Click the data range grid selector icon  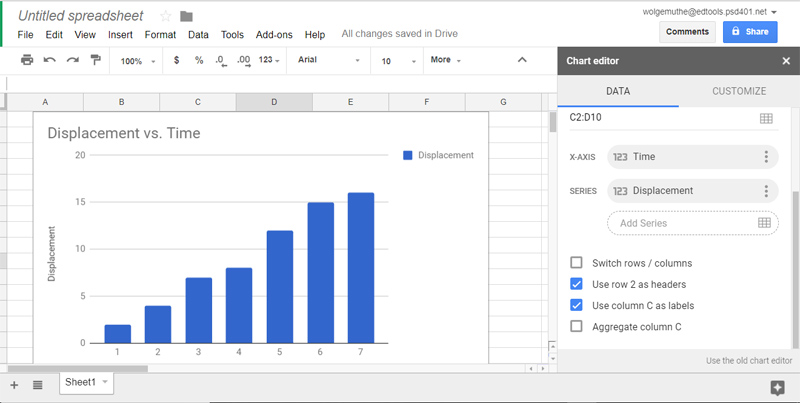[x=765, y=118]
